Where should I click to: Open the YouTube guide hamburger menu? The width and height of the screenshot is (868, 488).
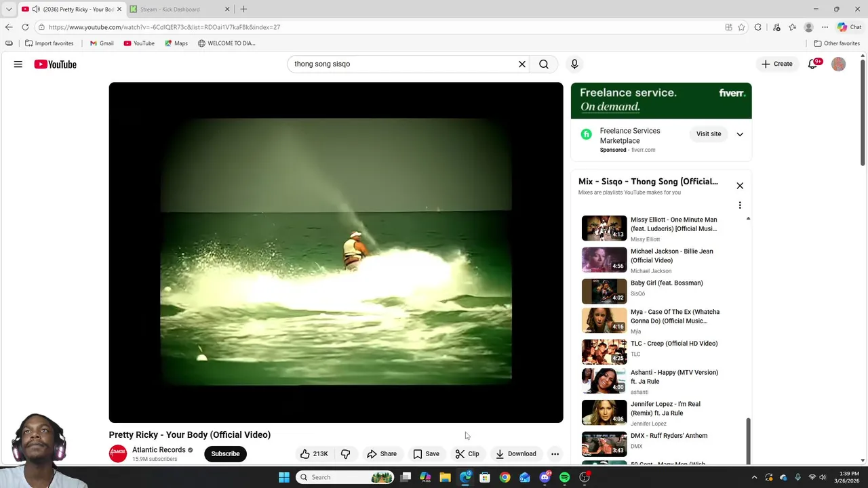pos(18,64)
